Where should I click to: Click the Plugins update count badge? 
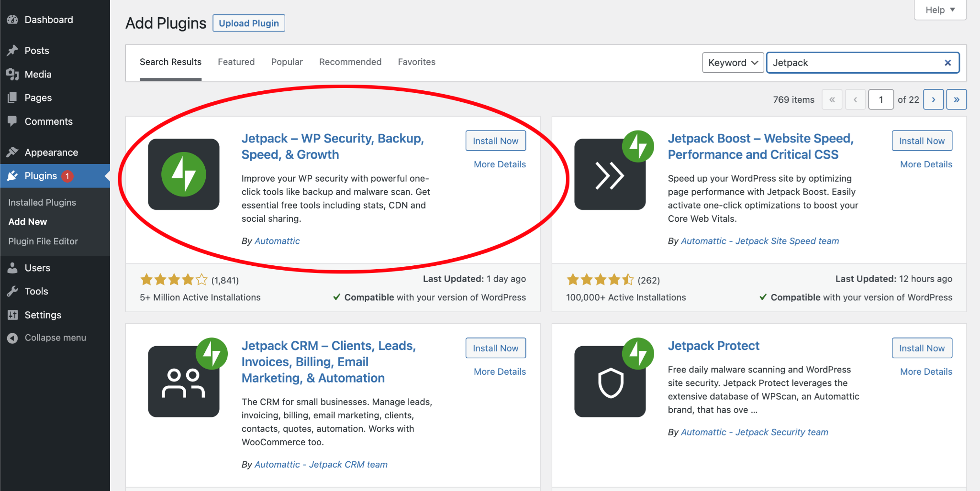[x=67, y=176]
